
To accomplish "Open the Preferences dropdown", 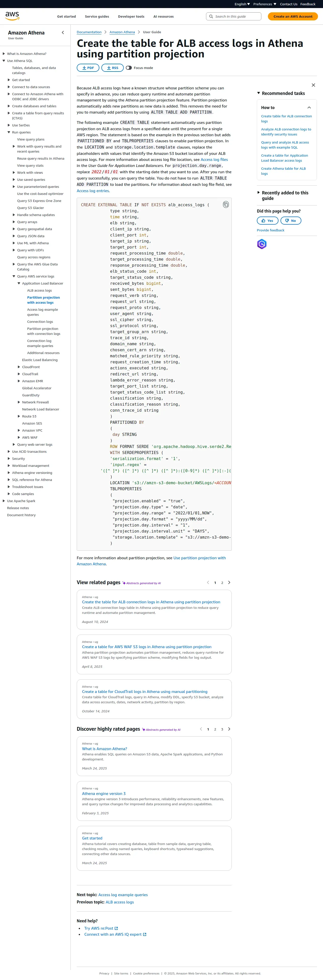I will pyautogui.click(x=265, y=4).
